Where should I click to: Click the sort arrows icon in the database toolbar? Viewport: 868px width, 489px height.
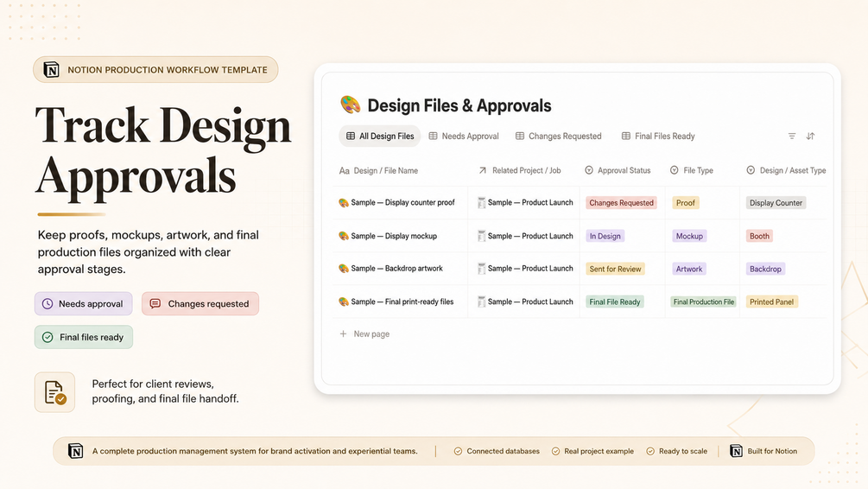click(x=810, y=137)
